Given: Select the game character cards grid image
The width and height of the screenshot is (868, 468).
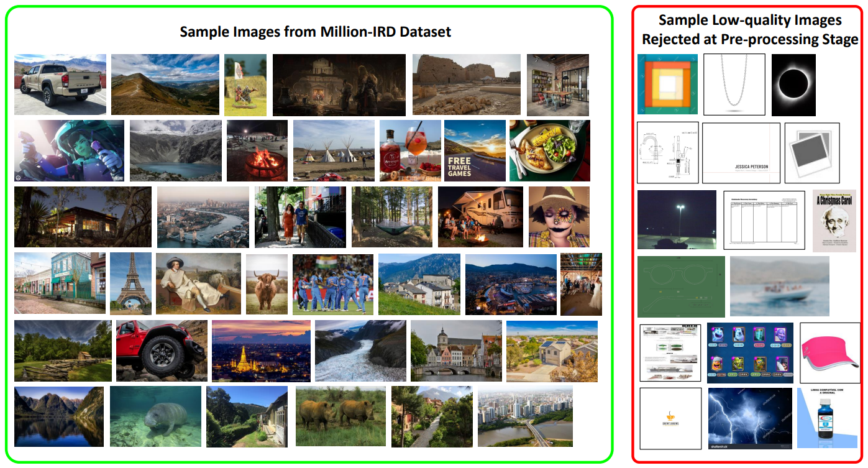Looking at the screenshot, I should [750, 353].
